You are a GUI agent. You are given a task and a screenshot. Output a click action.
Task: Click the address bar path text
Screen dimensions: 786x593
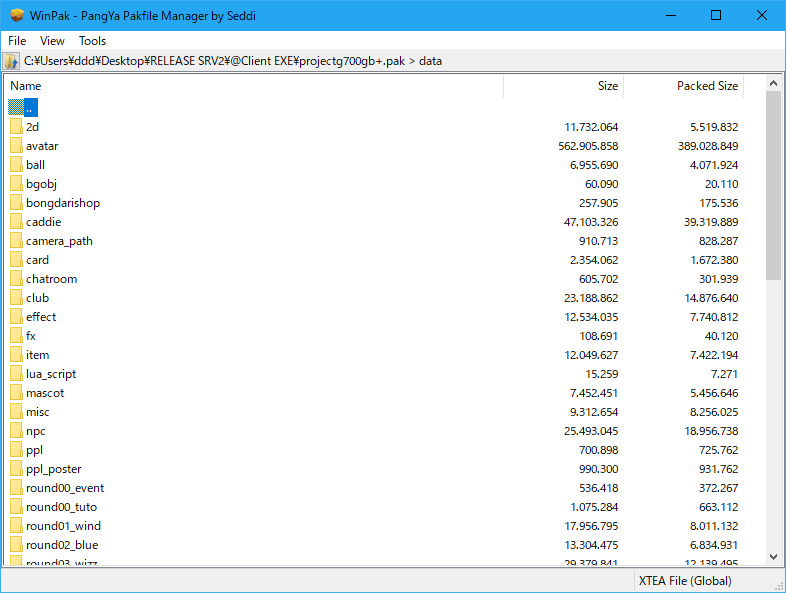233,61
